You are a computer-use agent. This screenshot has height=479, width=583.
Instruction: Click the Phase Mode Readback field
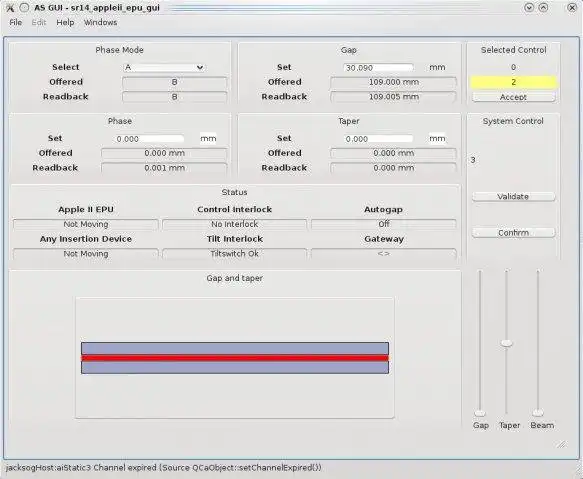click(174, 97)
